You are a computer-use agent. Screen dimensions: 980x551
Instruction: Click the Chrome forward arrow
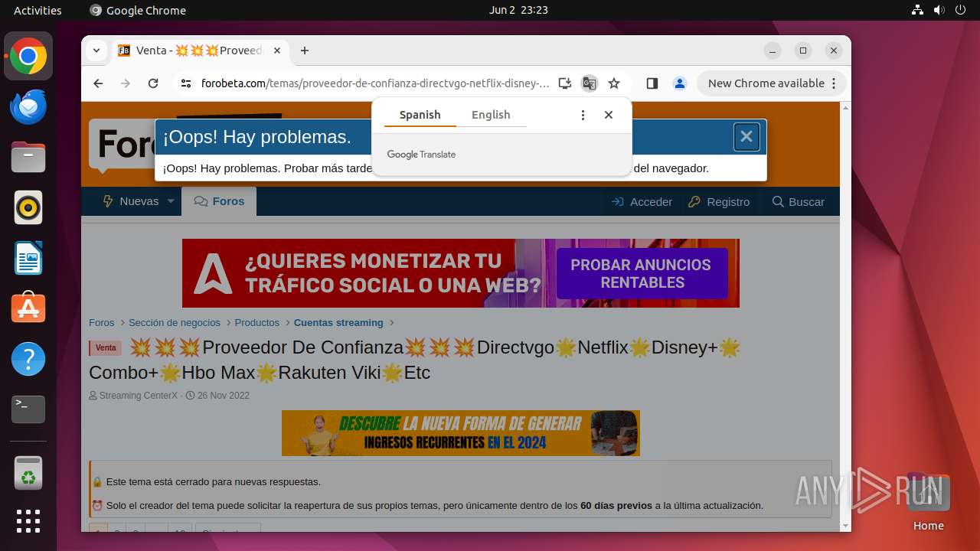(126, 83)
